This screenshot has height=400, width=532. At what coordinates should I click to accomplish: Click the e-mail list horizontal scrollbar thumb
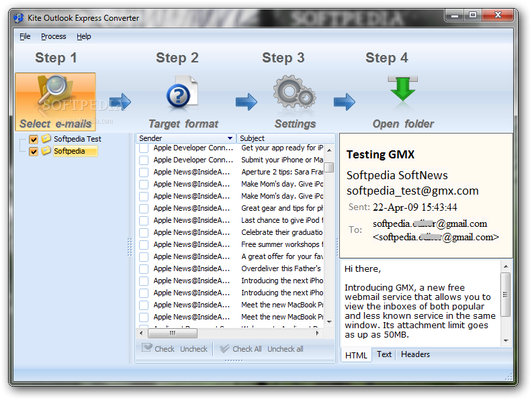pos(173,333)
